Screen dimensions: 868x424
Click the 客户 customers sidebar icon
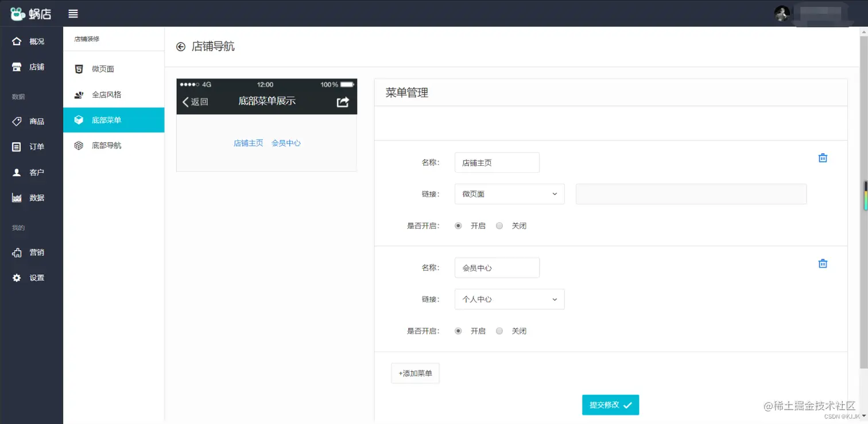(32, 172)
